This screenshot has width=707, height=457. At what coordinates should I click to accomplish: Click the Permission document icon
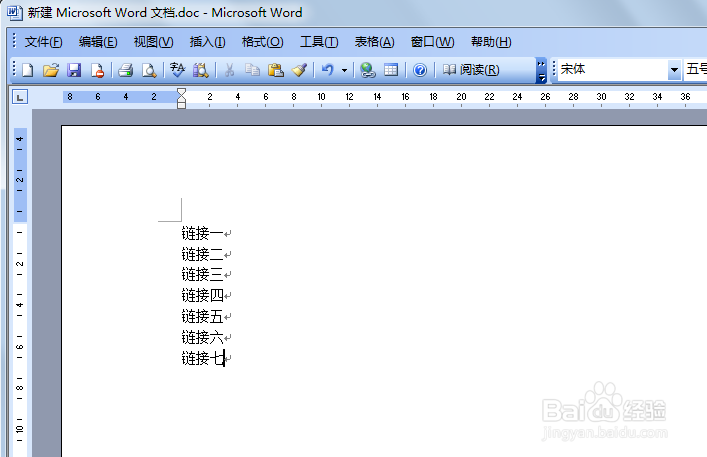coord(97,70)
